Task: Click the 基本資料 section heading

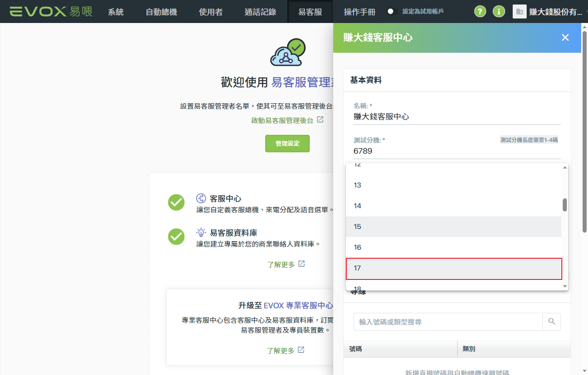Action: (366, 80)
